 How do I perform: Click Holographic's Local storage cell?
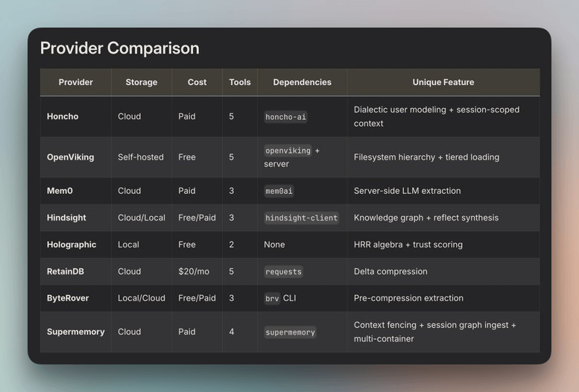click(x=128, y=244)
